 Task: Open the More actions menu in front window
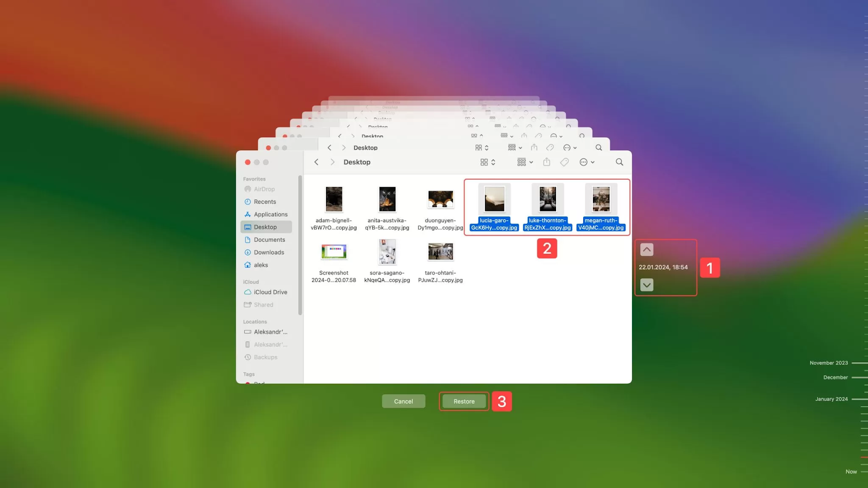[x=587, y=162]
